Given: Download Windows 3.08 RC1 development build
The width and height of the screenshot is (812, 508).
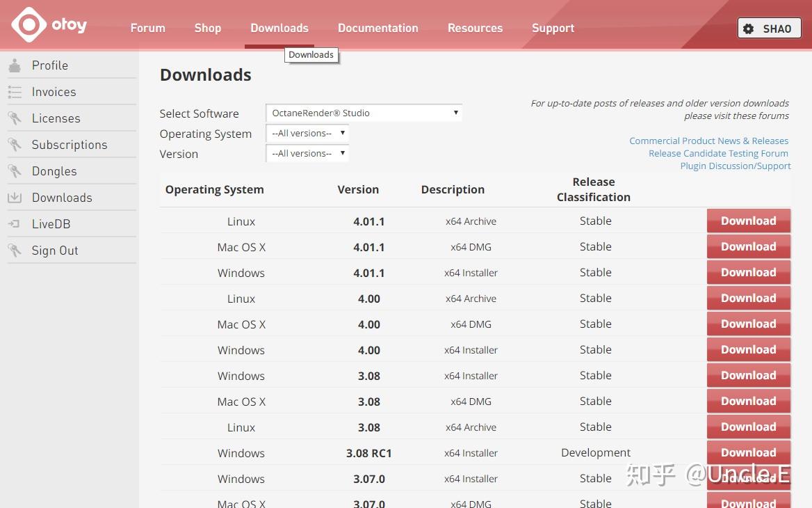Looking at the screenshot, I should [748, 452].
